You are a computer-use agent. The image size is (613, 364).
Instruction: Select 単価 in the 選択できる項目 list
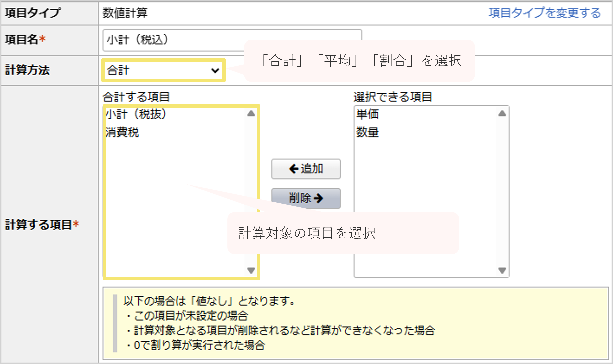(367, 114)
